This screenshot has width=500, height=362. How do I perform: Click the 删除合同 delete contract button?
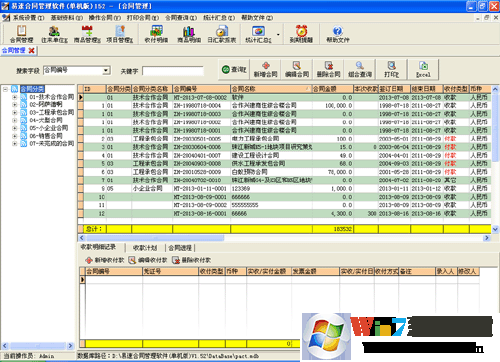click(328, 69)
